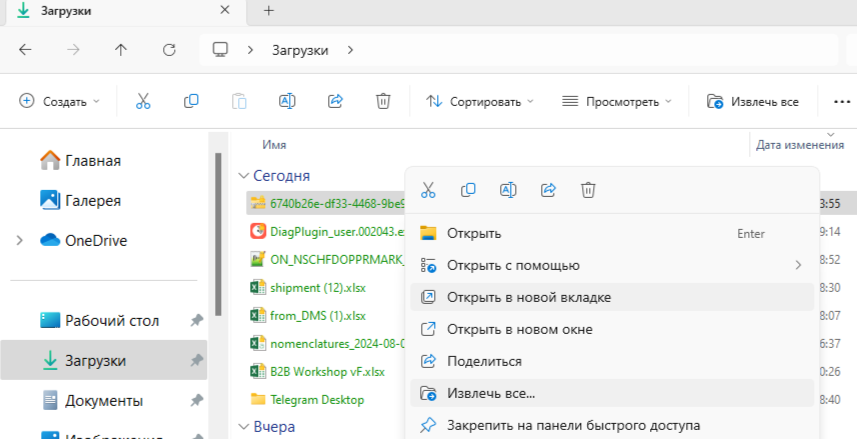Click the Telegram Desktop folder icon
This screenshot has height=439, width=857.
pos(258,399)
